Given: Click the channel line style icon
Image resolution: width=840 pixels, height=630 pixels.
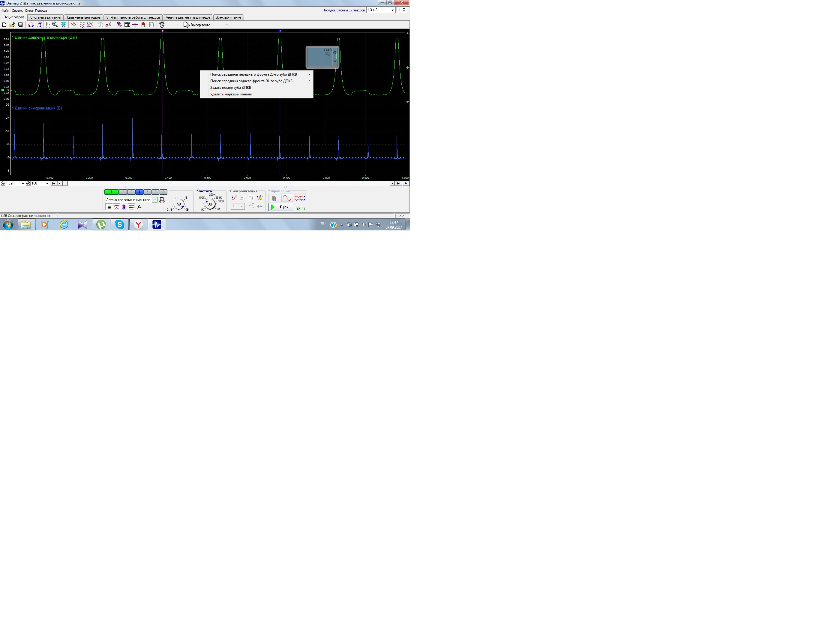Looking at the screenshot, I should pos(132,207).
